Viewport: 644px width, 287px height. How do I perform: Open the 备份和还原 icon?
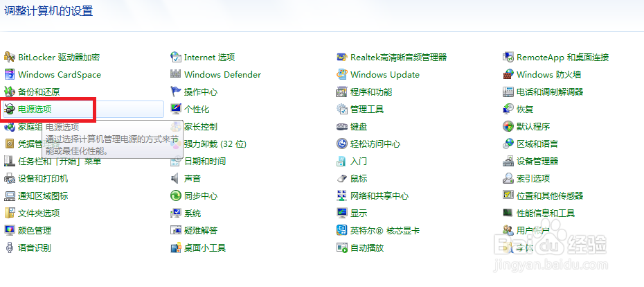(10, 92)
